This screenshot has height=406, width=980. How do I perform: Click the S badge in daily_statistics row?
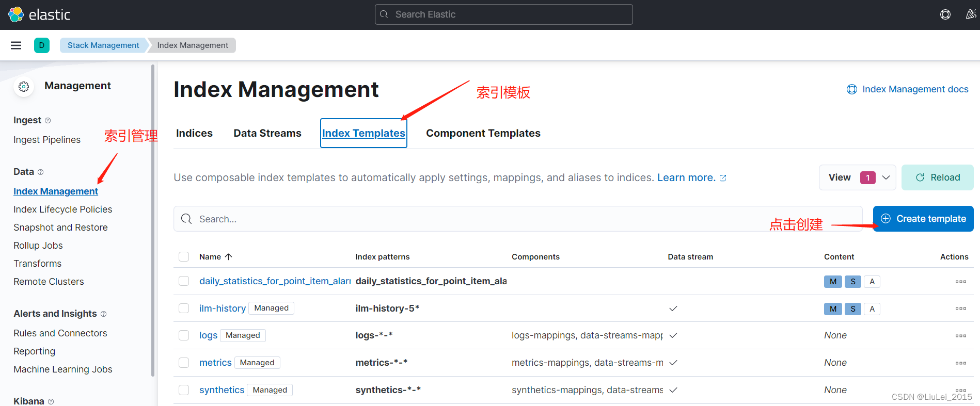point(853,282)
